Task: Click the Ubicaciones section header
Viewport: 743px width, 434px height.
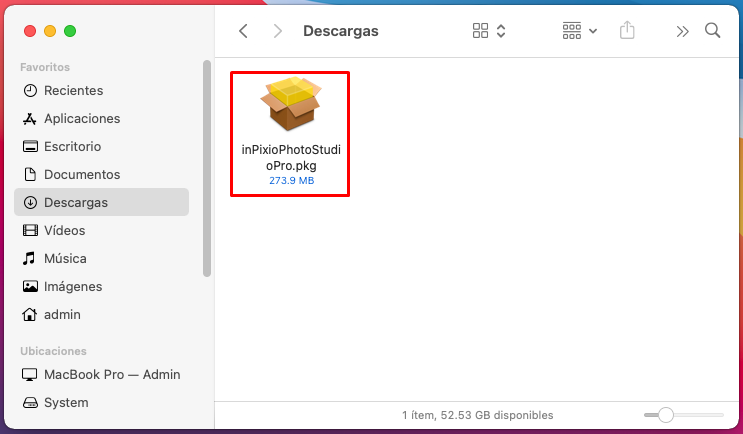Action: tap(54, 351)
